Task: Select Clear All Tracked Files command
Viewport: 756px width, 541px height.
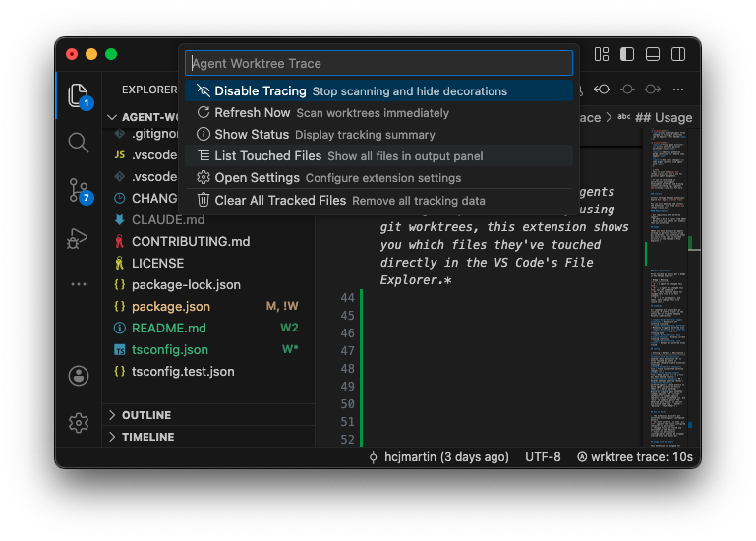Action: (x=378, y=200)
